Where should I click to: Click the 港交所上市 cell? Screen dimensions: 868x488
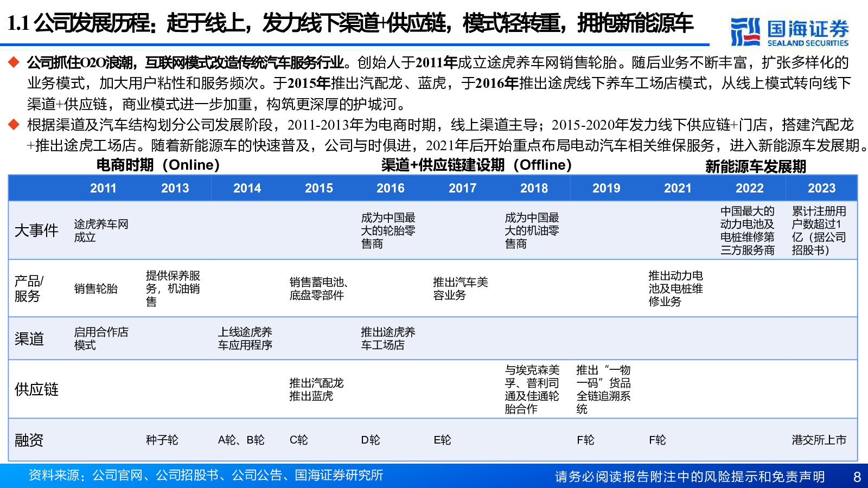coord(819,440)
